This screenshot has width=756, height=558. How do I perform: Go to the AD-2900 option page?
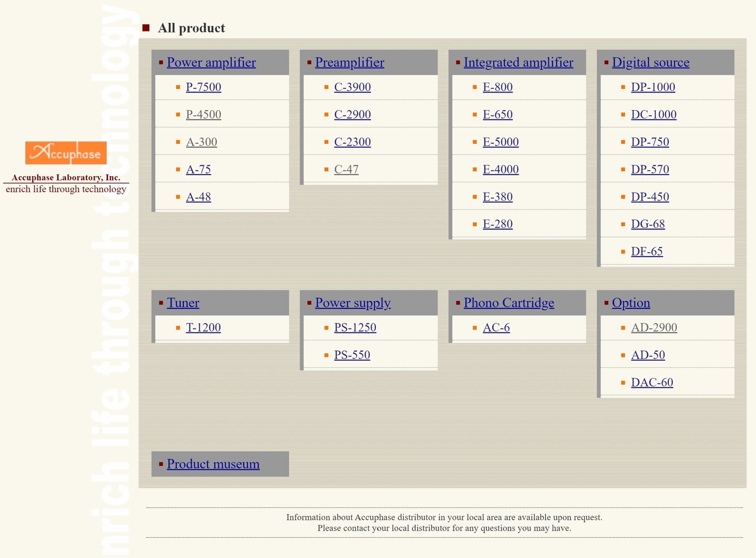tap(654, 328)
